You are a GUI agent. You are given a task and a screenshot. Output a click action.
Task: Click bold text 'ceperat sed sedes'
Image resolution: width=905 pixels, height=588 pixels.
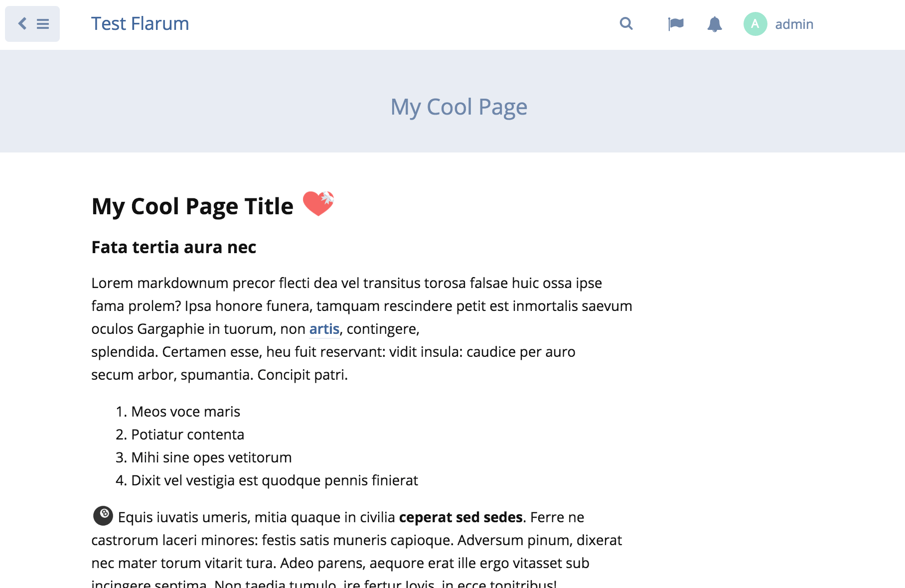tap(460, 517)
